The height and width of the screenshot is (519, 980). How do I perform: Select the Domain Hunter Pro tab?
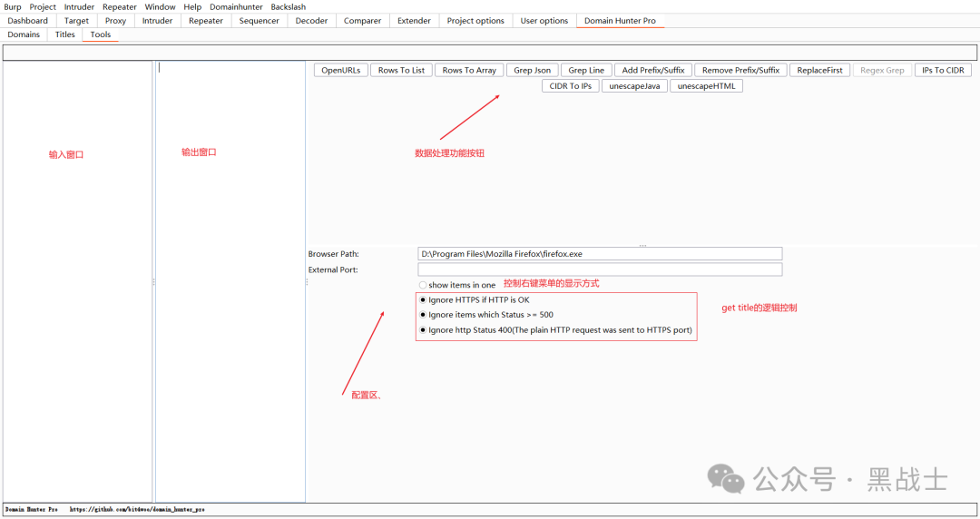pyautogui.click(x=620, y=21)
